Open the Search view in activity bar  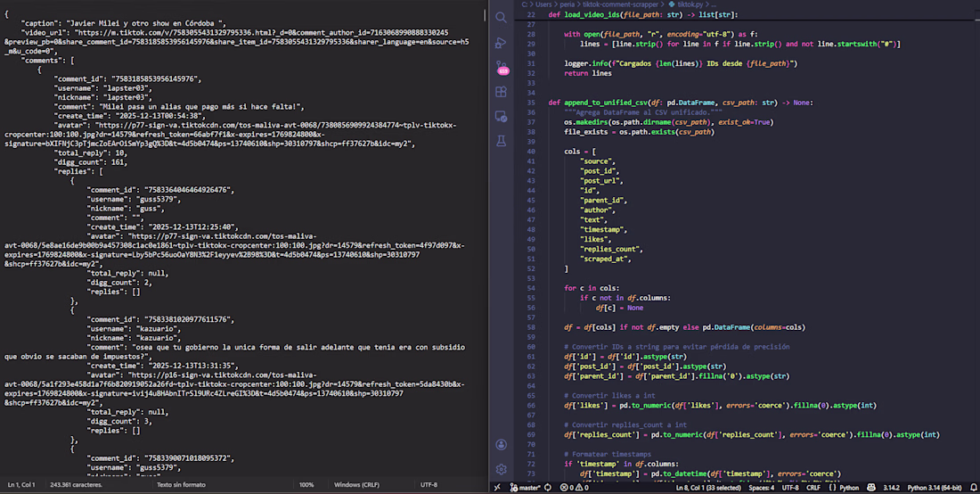[x=502, y=17]
